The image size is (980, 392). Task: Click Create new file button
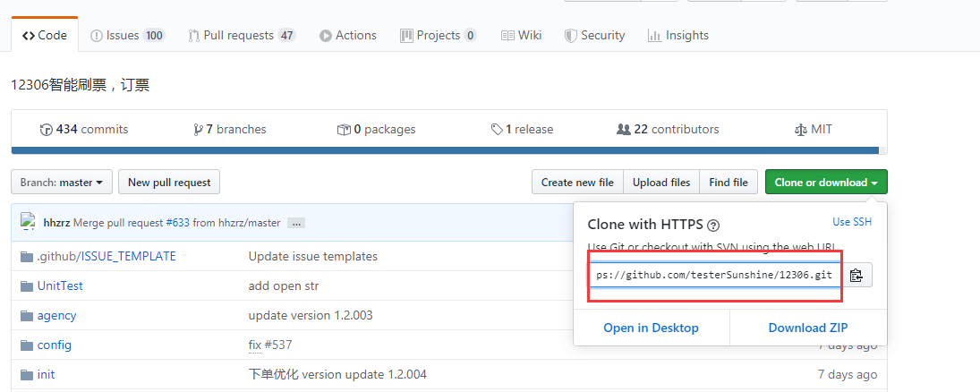click(x=577, y=182)
